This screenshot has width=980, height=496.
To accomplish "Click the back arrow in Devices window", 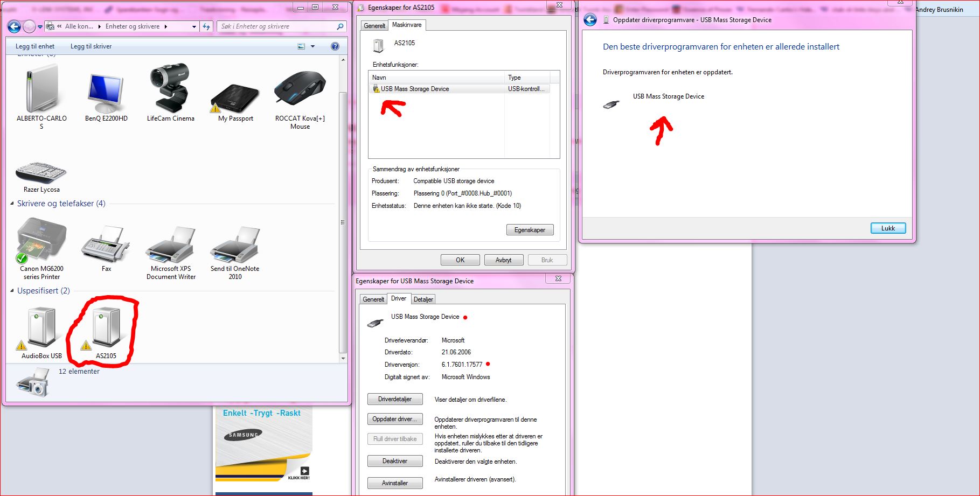I will click(14, 26).
